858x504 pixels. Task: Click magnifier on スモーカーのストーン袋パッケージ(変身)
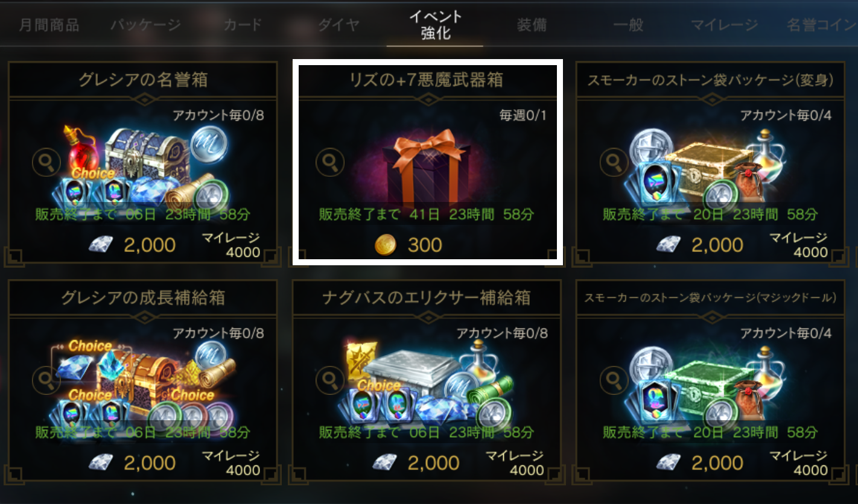[614, 163]
